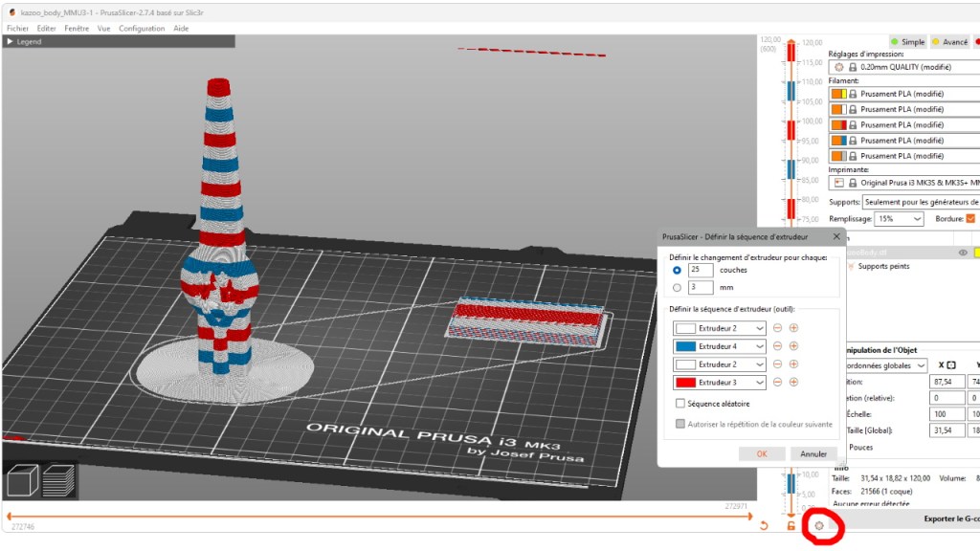Open the Remplissage 15% dropdown
Image resolution: width=980 pixels, height=551 pixels.
pyautogui.click(x=900, y=219)
